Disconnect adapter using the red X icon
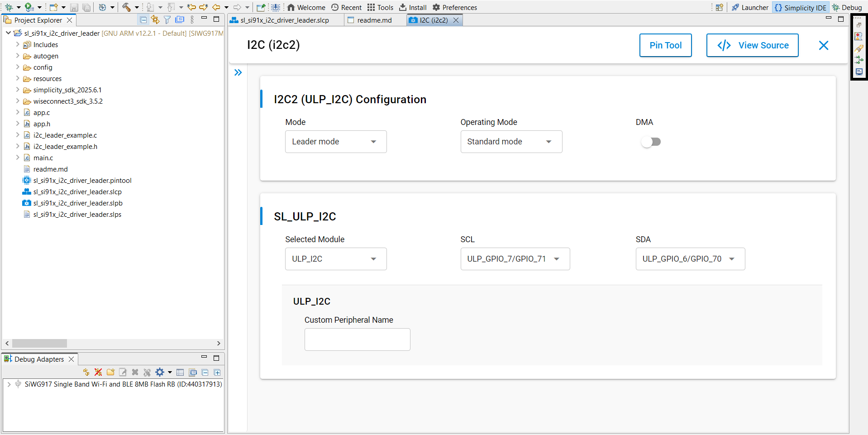The height and width of the screenshot is (435, 868). [x=98, y=372]
